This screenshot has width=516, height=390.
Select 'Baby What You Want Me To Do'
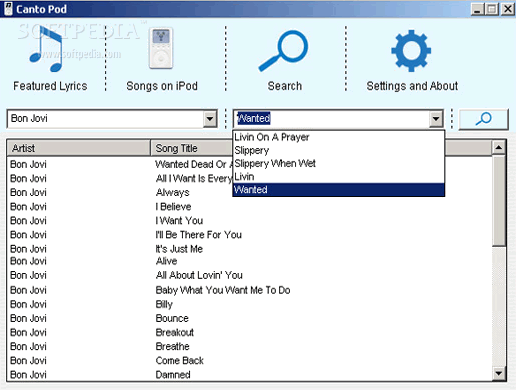249,290
